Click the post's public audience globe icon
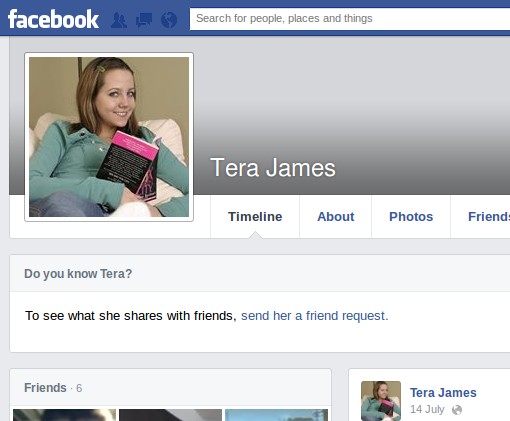 point(457,410)
